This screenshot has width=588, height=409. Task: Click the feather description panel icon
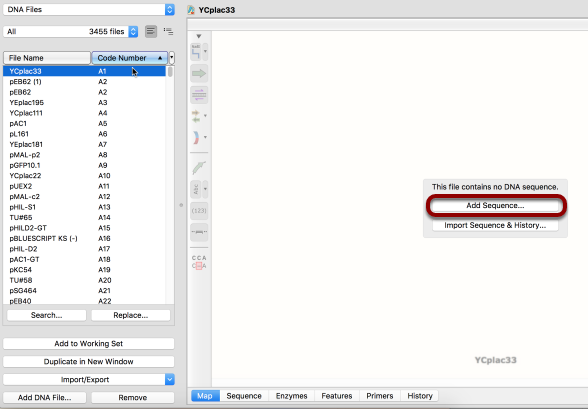pyautogui.click(x=199, y=168)
